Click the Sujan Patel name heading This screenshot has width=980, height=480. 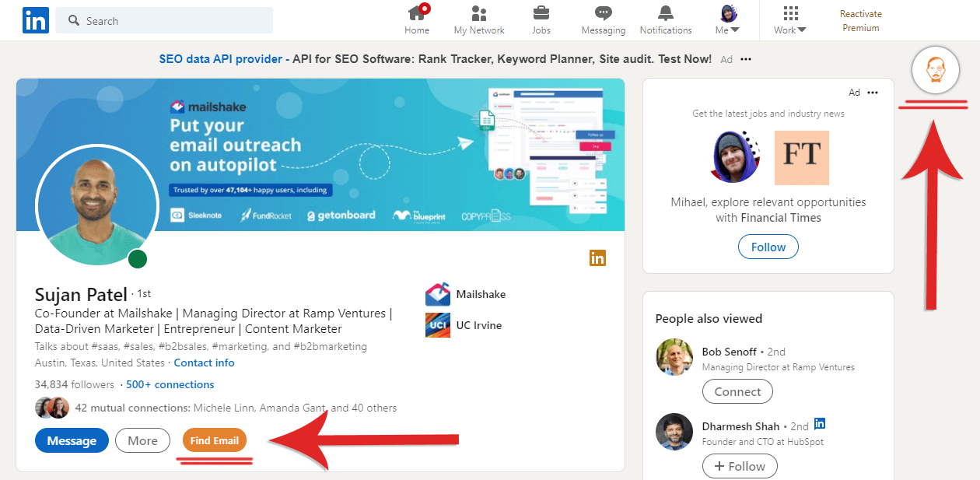[81, 295]
